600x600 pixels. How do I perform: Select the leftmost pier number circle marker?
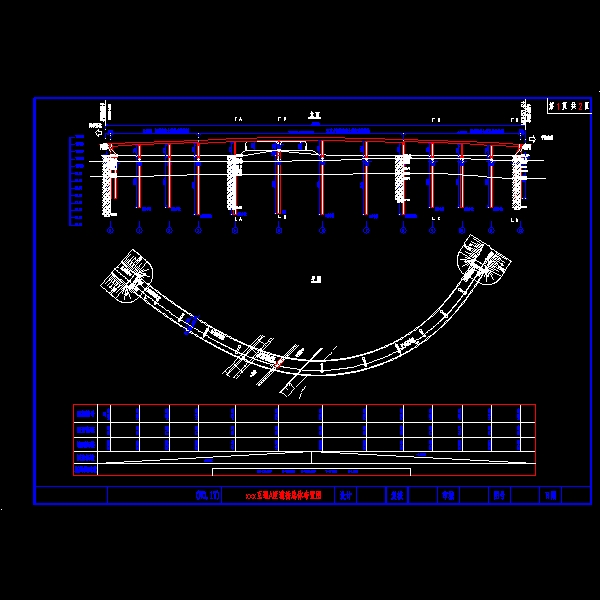pyautogui.click(x=110, y=230)
